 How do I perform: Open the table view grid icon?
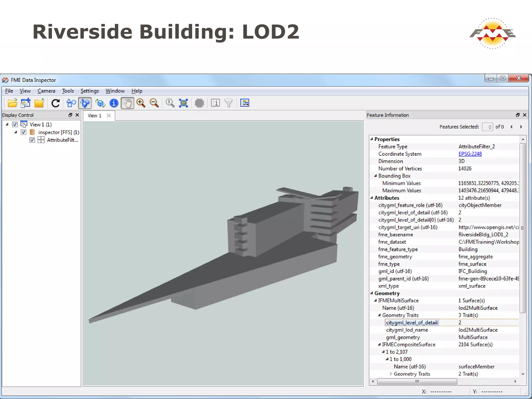click(x=245, y=103)
